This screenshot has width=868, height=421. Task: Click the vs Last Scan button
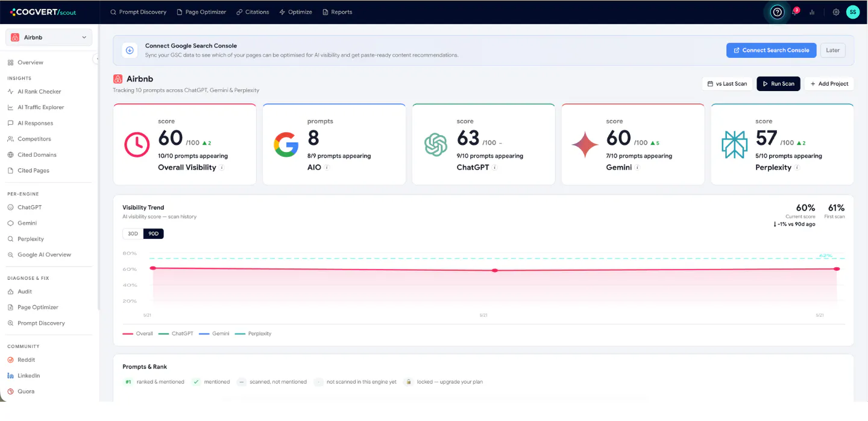pyautogui.click(x=728, y=84)
